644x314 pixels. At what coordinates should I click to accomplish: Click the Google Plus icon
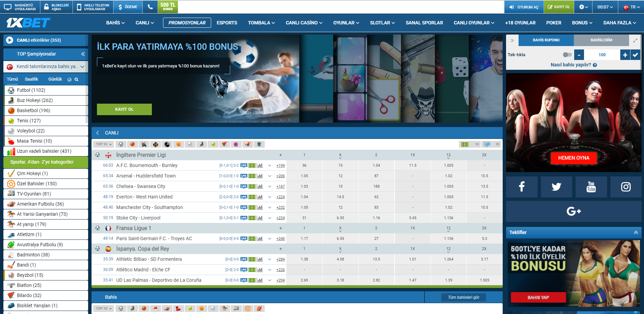(573, 211)
